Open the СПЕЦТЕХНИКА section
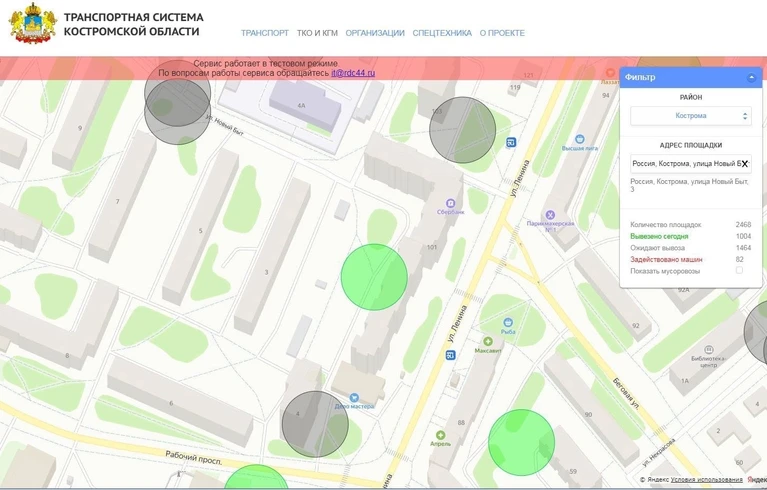 pos(442,33)
